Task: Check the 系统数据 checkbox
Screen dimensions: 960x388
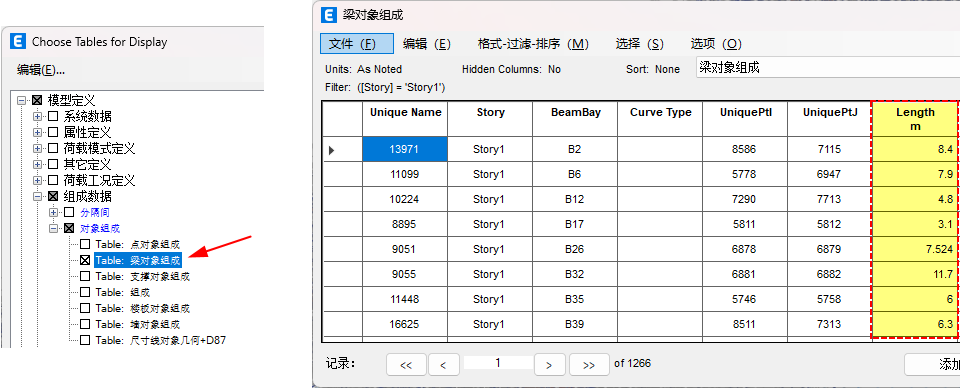Action: (x=54, y=116)
